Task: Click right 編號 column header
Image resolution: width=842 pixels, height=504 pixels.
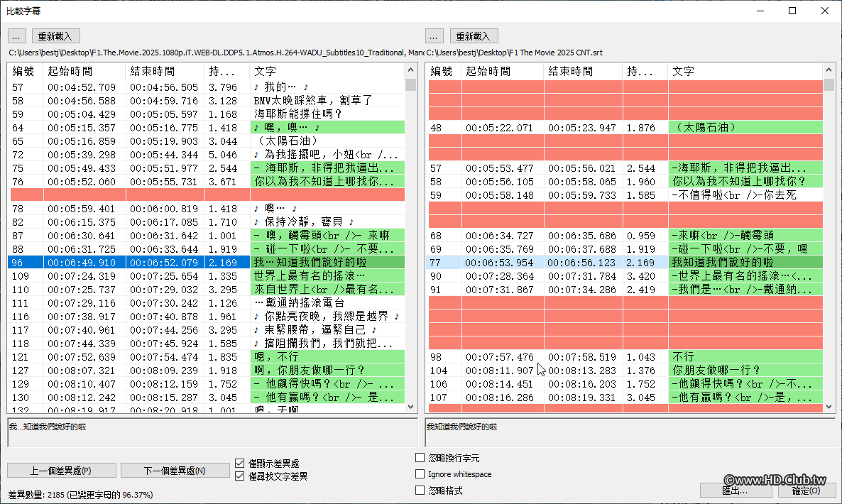Action: [444, 71]
